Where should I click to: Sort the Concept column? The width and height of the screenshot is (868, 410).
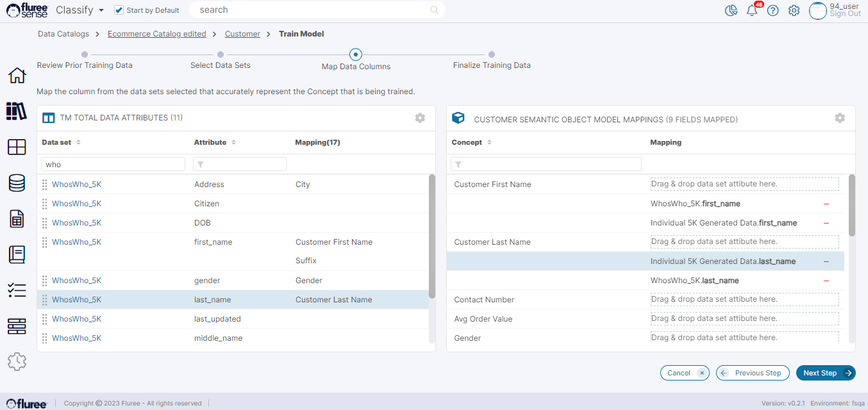489,142
